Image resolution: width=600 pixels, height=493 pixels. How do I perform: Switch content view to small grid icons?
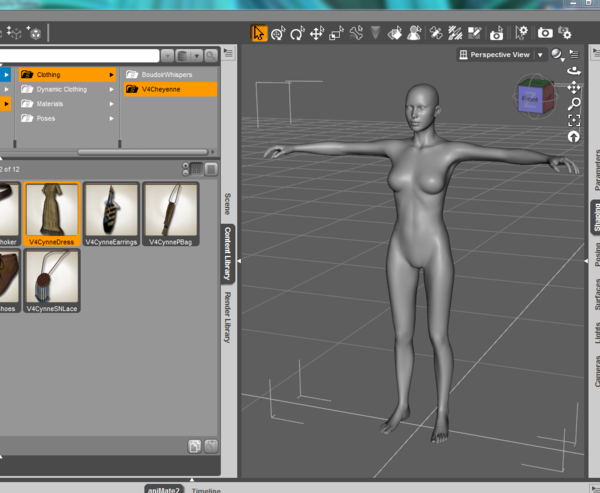pos(196,169)
